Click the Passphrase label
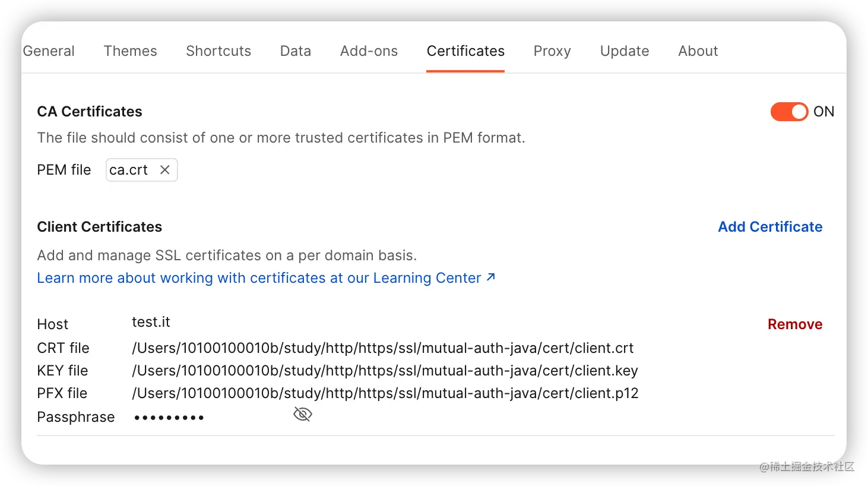 point(76,417)
